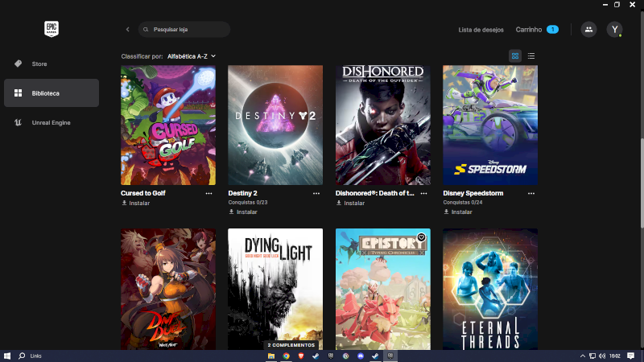Click the Cursed to Golf title text

143,193
